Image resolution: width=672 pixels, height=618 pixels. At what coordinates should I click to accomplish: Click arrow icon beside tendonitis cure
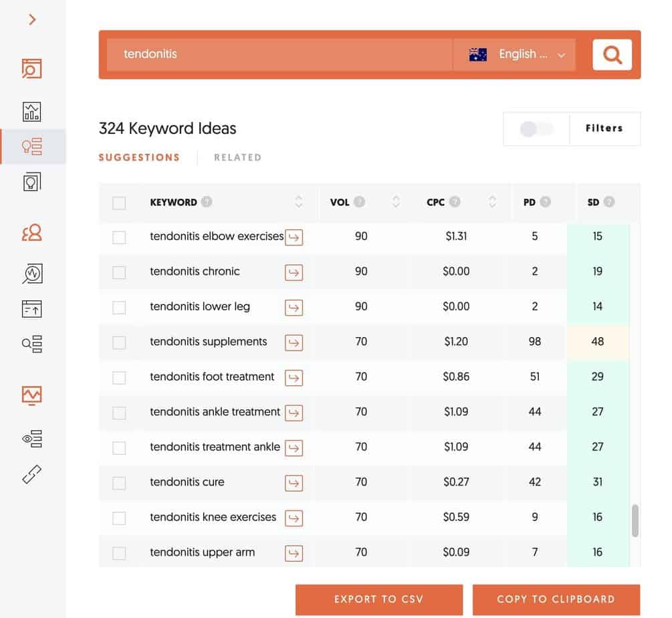pos(294,483)
